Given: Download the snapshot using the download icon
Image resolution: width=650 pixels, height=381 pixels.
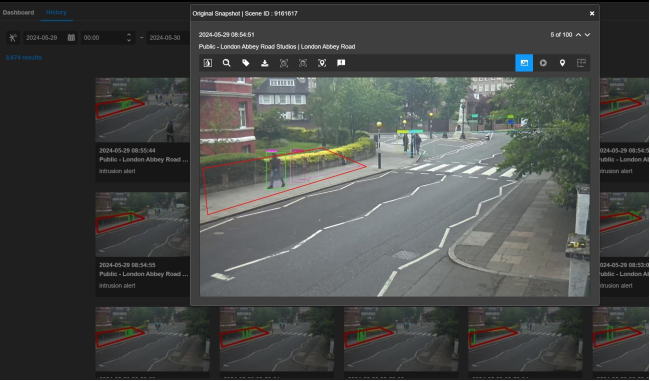Looking at the screenshot, I should (264, 63).
